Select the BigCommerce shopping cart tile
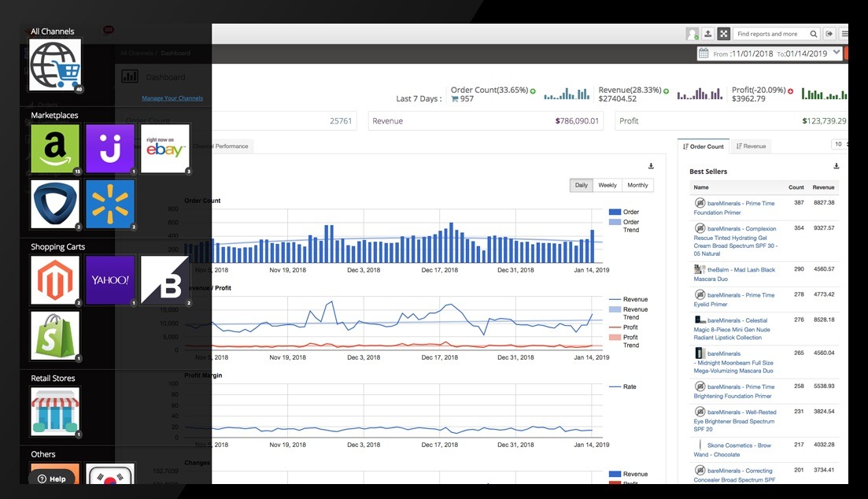868x499 pixels. [x=165, y=279]
